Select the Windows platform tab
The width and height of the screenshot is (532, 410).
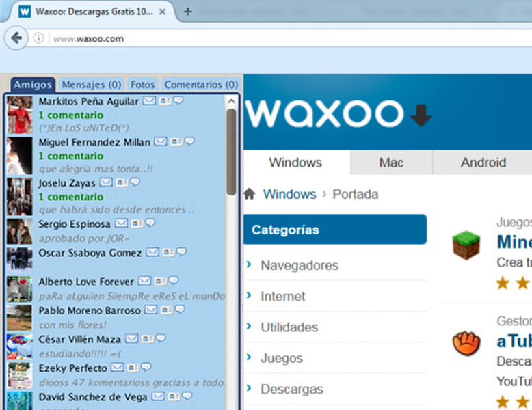[295, 163]
